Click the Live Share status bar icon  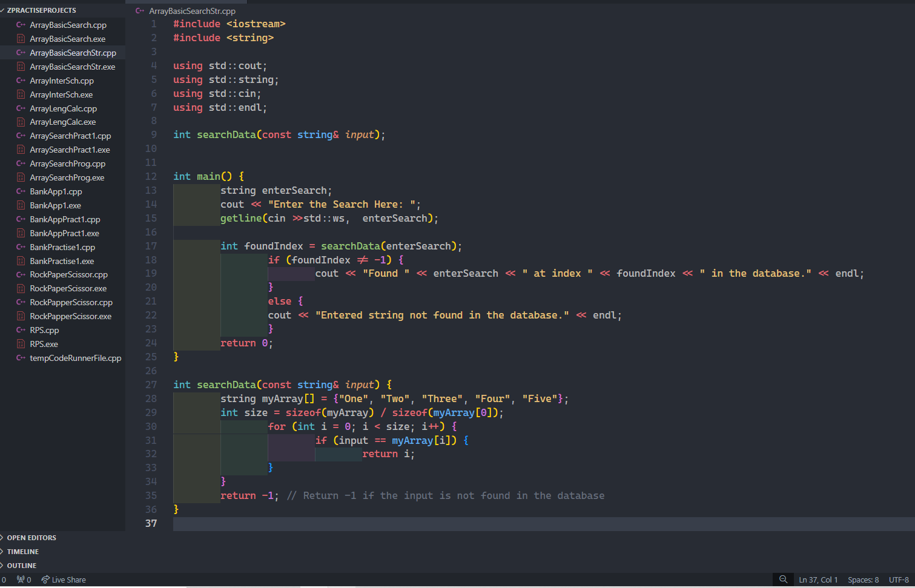pos(45,580)
